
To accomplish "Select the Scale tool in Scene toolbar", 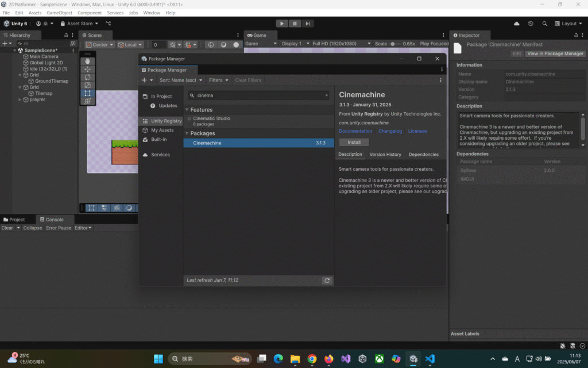I will pyautogui.click(x=87, y=85).
